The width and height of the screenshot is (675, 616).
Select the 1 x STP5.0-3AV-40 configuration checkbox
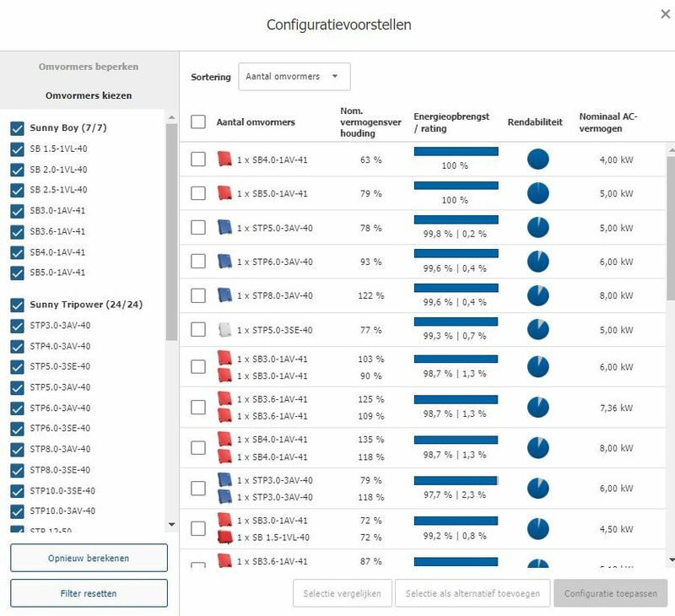[x=198, y=227]
